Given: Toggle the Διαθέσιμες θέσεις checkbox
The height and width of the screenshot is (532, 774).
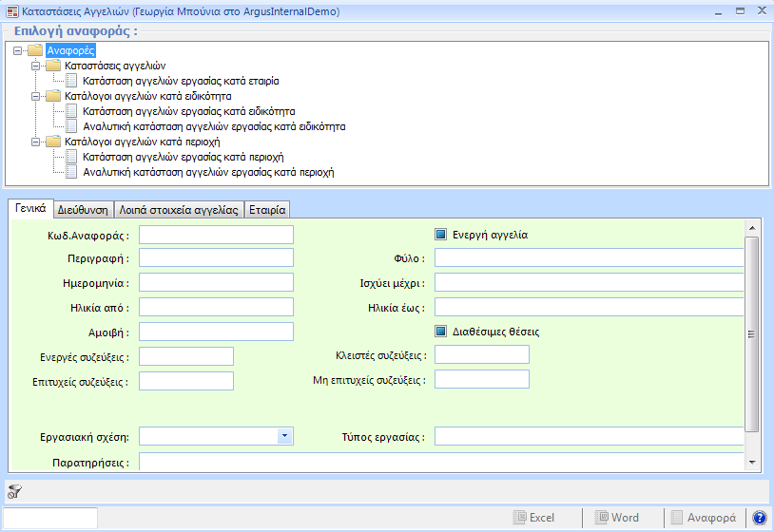Looking at the screenshot, I should 441,332.
